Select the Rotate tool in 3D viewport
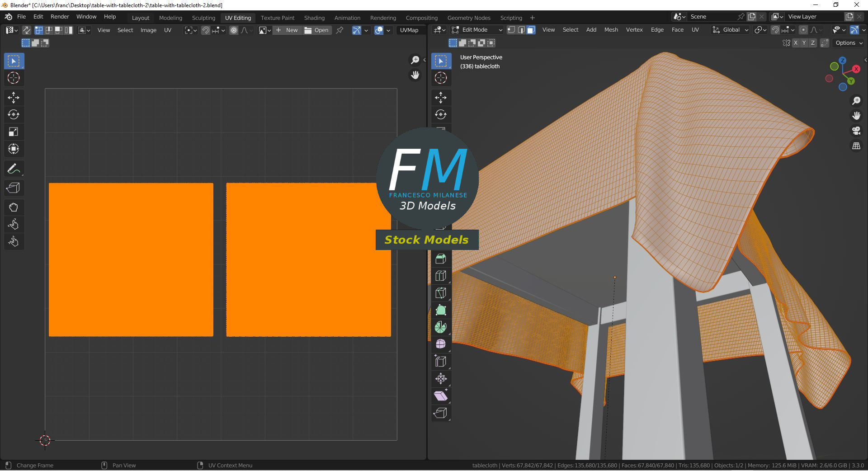The width and height of the screenshot is (868, 471). (x=441, y=115)
